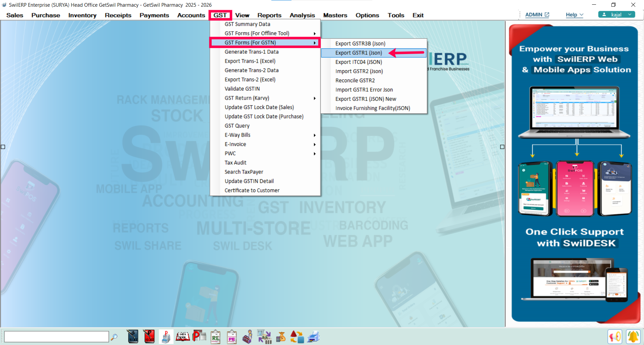This screenshot has width=644, height=345.
Task: Expand the E-Way Bills submenu
Action: 265,135
